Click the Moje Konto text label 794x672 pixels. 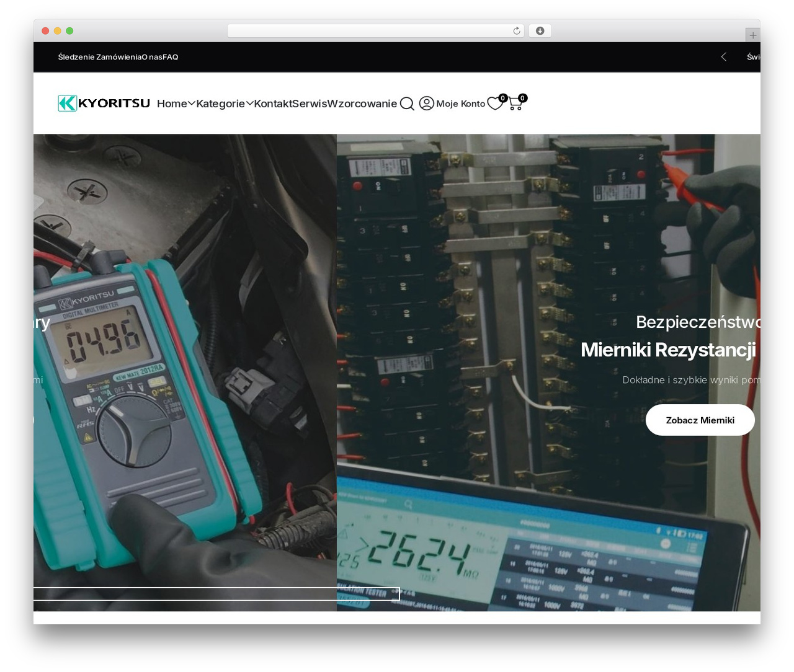point(461,104)
